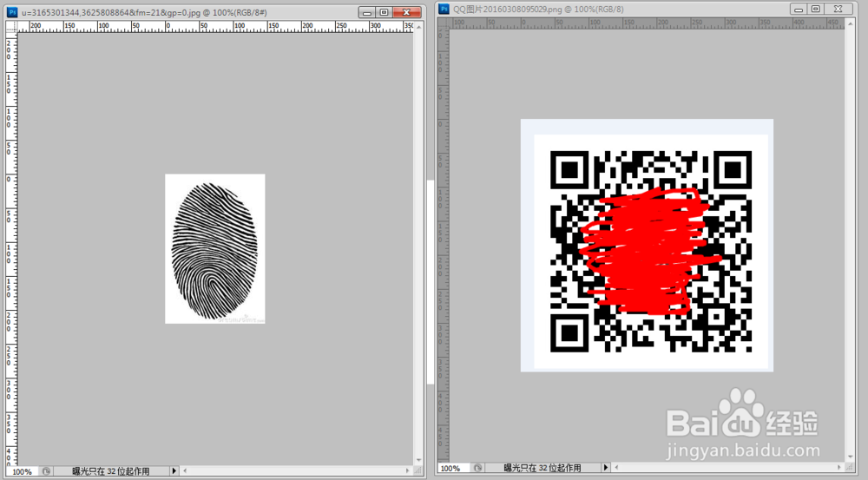Open status info menu arrow in QR code window
The width and height of the screenshot is (868, 480).
point(606,468)
